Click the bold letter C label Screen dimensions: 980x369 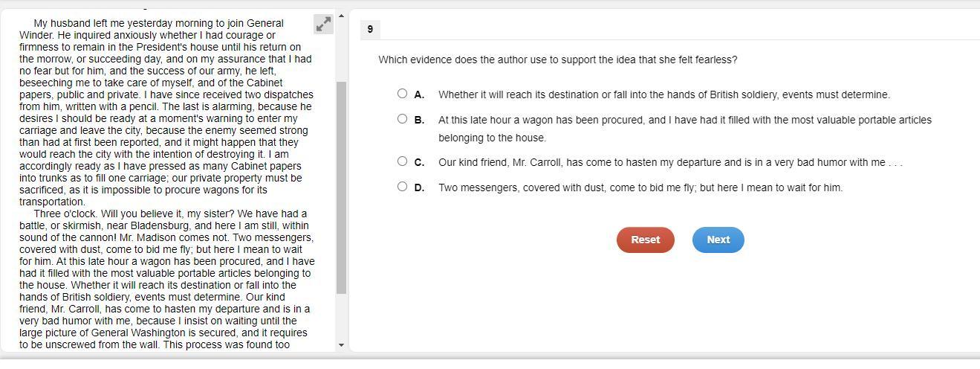[x=419, y=162]
